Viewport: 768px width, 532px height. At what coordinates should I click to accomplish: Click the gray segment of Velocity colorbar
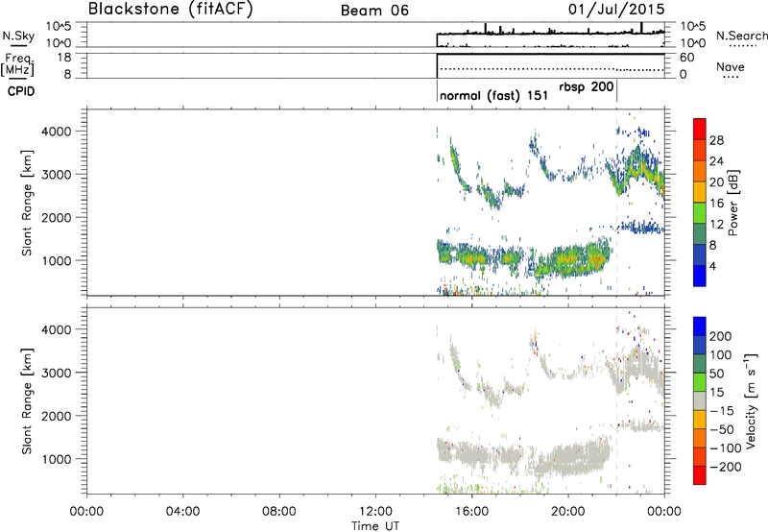coord(700,401)
